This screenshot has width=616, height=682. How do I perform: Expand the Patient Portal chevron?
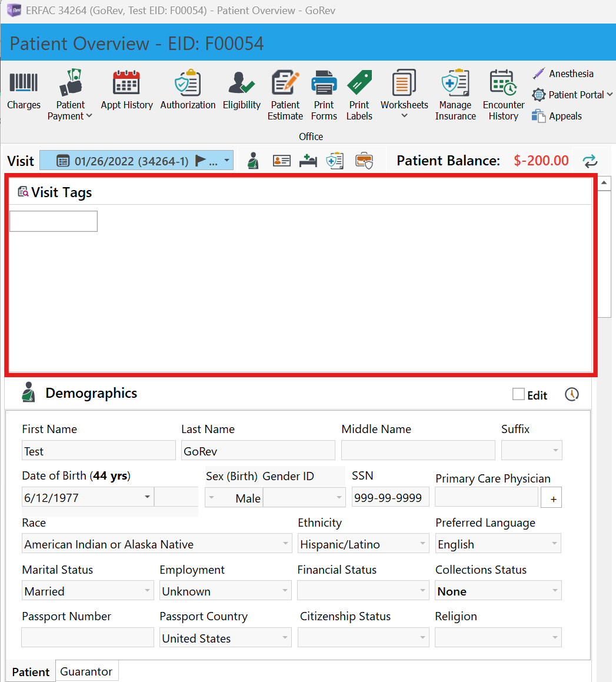click(610, 94)
